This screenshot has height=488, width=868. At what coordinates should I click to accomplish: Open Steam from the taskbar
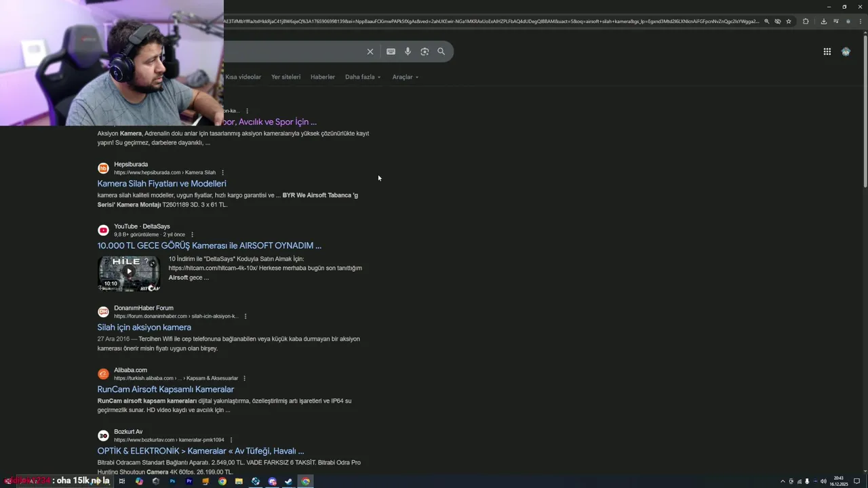point(289,481)
